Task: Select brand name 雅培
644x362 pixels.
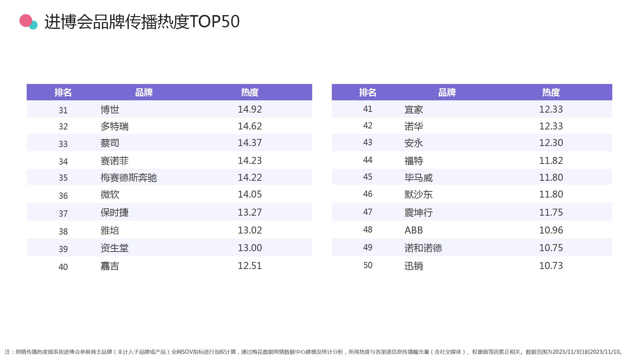Action: [110, 231]
